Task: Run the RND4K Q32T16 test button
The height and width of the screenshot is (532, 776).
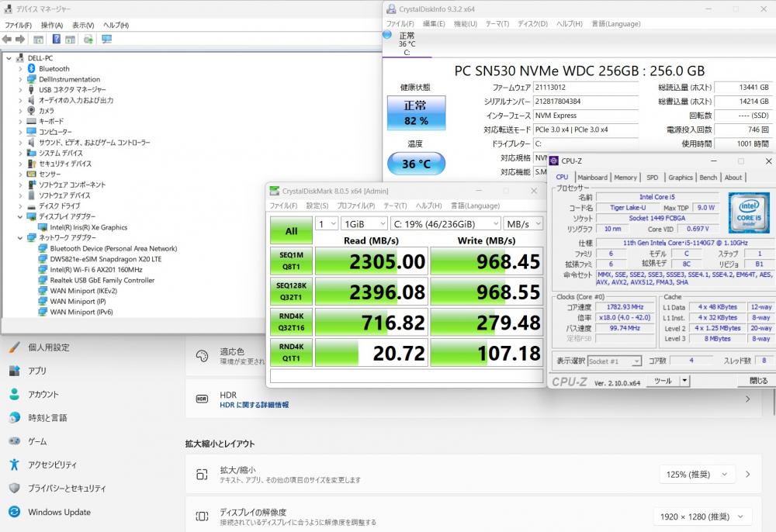Action: pos(292,322)
